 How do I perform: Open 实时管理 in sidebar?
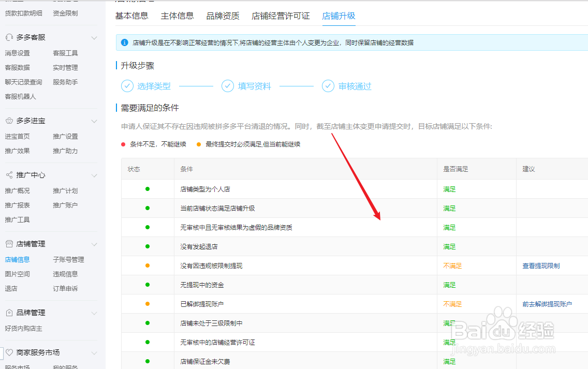click(x=65, y=67)
